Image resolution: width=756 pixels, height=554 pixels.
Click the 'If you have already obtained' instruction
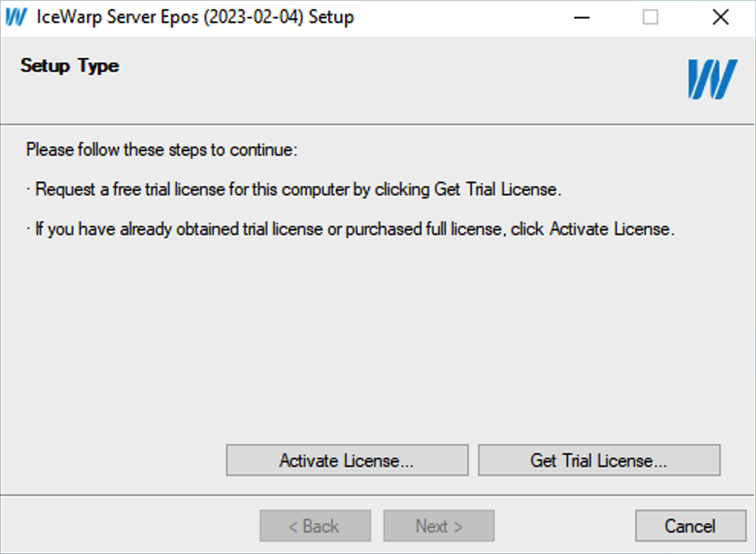(351, 229)
